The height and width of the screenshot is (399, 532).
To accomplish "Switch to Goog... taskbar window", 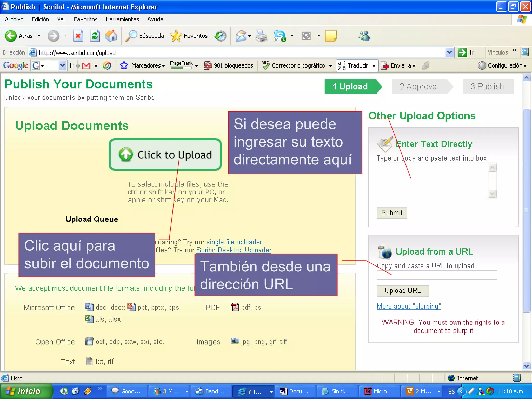I will point(127,391).
